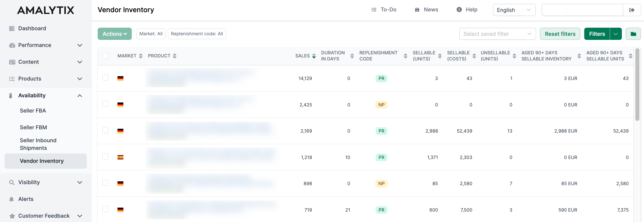Check the row with 719 sales

(105, 209)
